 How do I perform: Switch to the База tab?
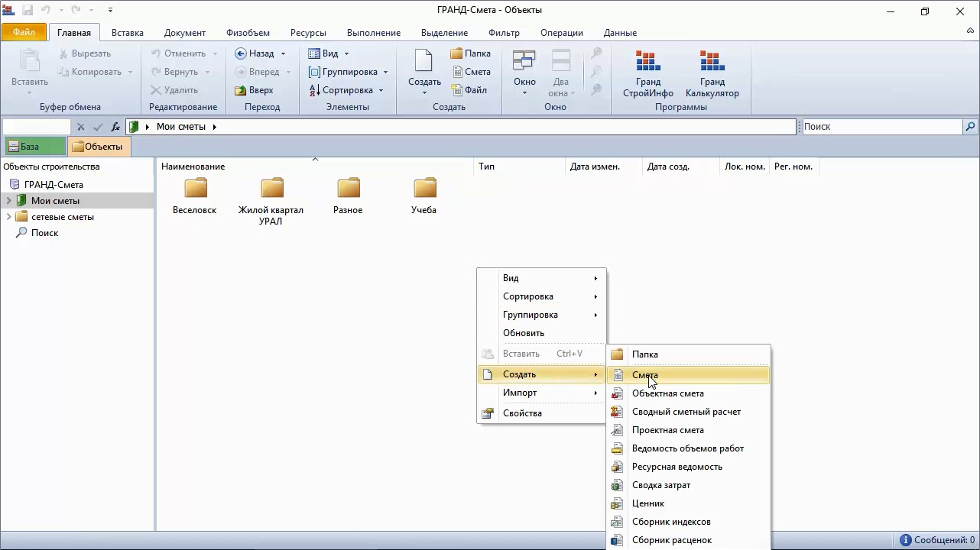[x=34, y=147]
